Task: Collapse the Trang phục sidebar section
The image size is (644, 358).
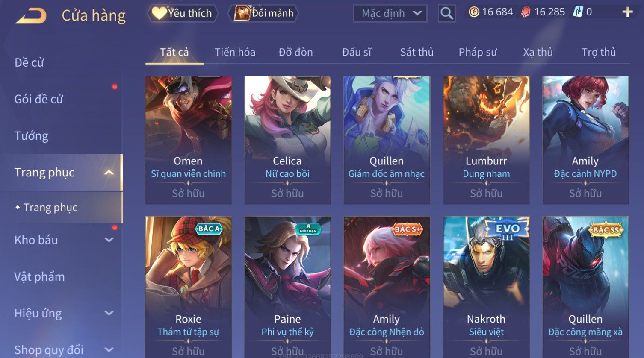Action: coord(109,173)
